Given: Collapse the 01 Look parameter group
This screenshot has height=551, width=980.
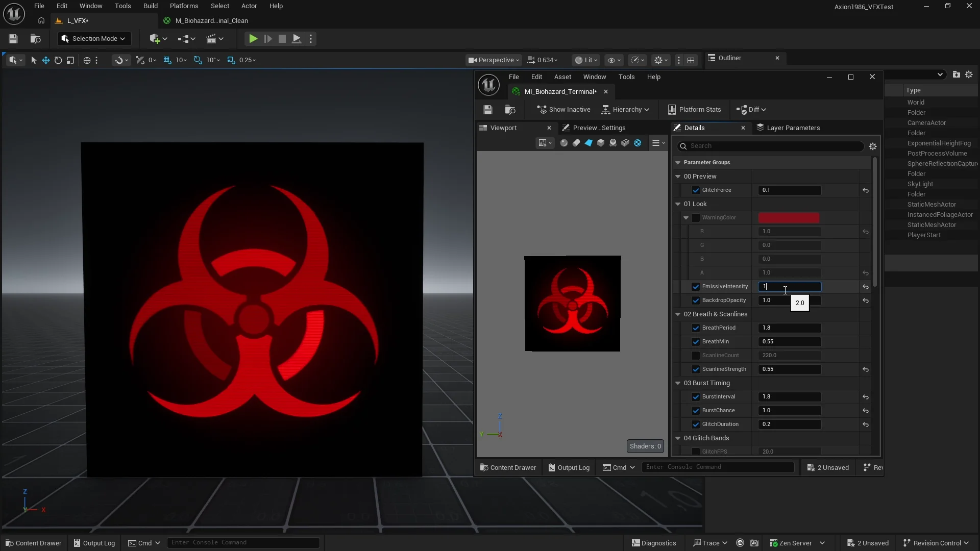Looking at the screenshot, I should coord(678,204).
